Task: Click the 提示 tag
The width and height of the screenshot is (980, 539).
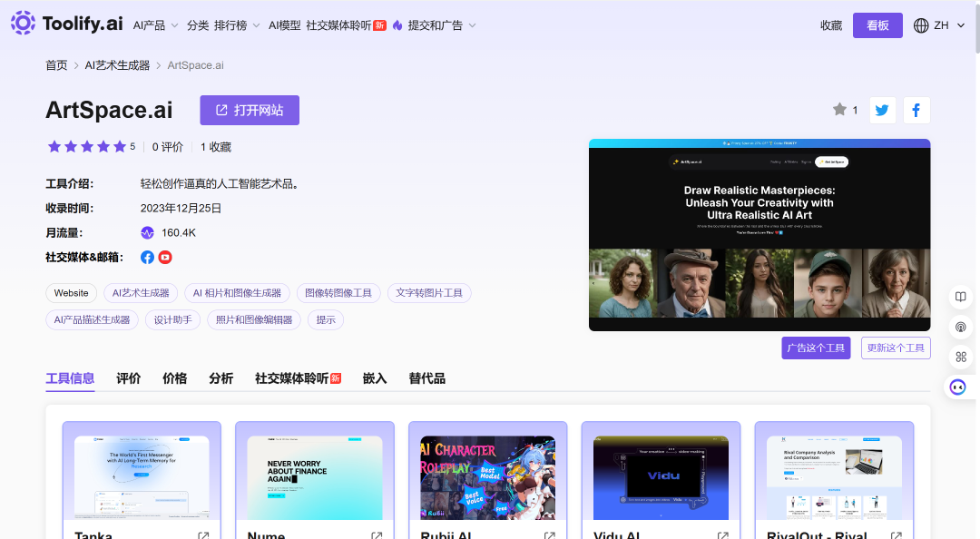Action: [x=326, y=319]
